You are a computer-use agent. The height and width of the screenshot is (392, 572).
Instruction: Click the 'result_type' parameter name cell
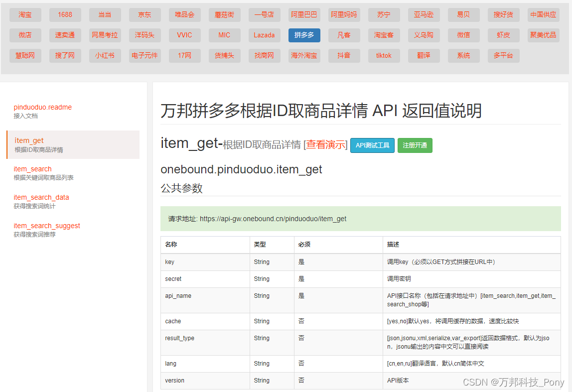point(205,342)
